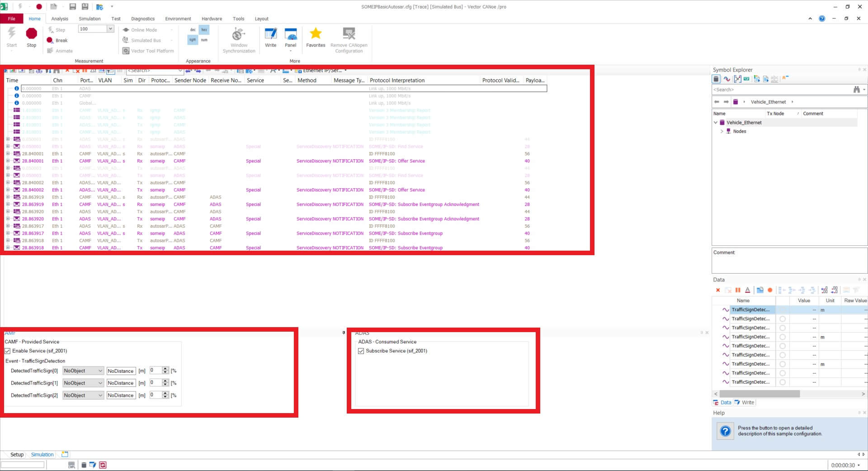Toggle hex display in Appearance group

tap(204, 30)
